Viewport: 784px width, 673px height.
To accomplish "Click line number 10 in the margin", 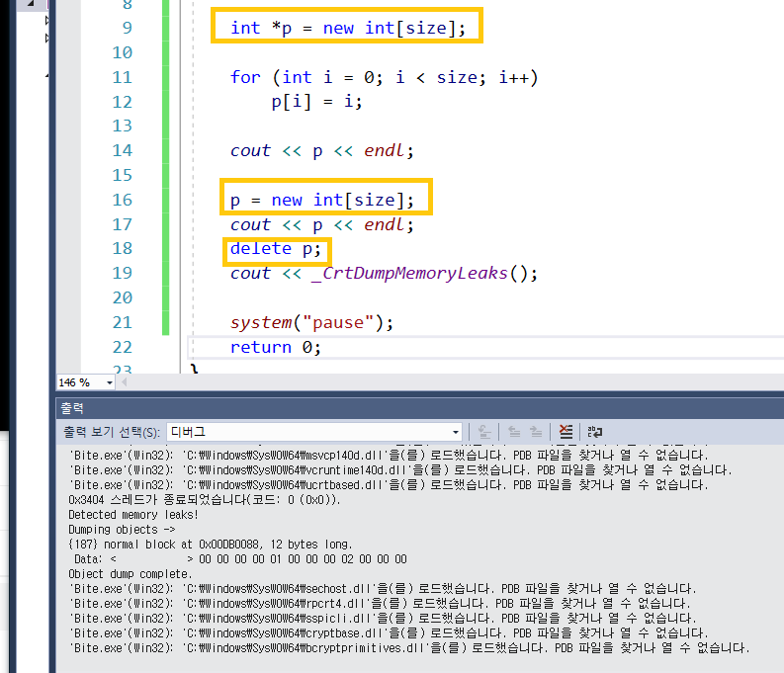I will point(122,52).
